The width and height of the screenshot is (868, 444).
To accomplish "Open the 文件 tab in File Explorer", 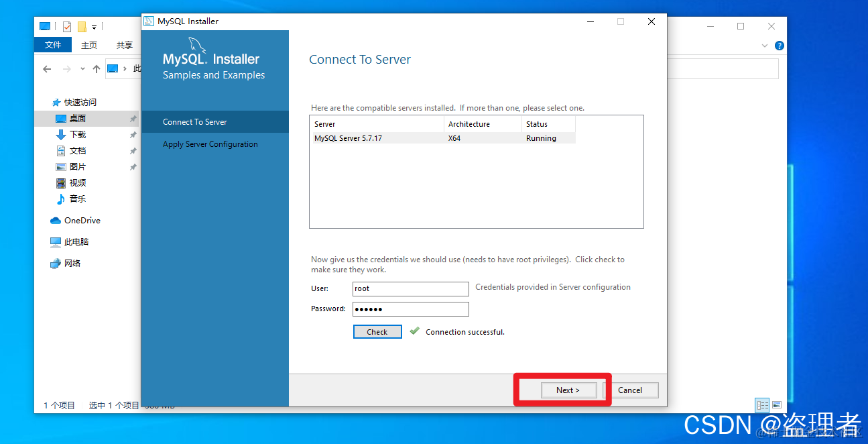I will tap(53, 45).
